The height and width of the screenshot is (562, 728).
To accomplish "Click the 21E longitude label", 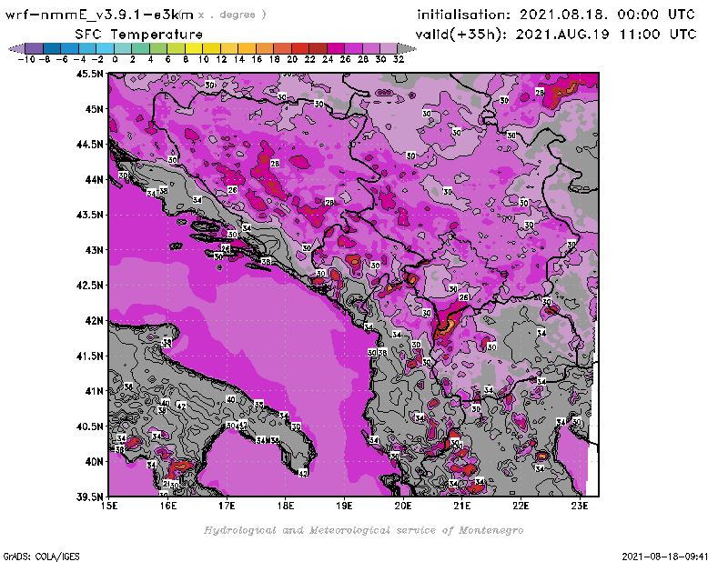I will 462,506.
